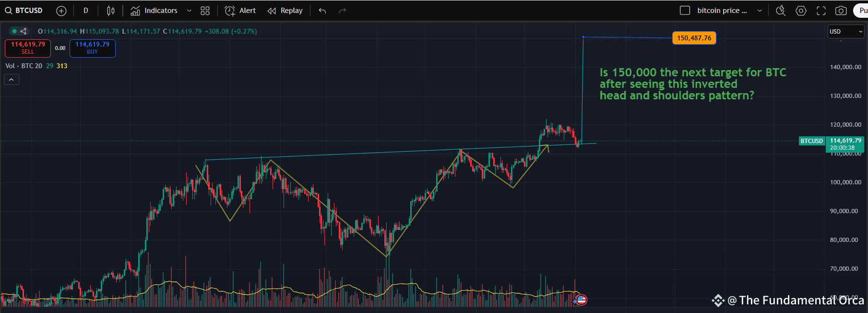Click the close value C114,619.79 in legend
This screenshot has width=868, height=313.
182,31
